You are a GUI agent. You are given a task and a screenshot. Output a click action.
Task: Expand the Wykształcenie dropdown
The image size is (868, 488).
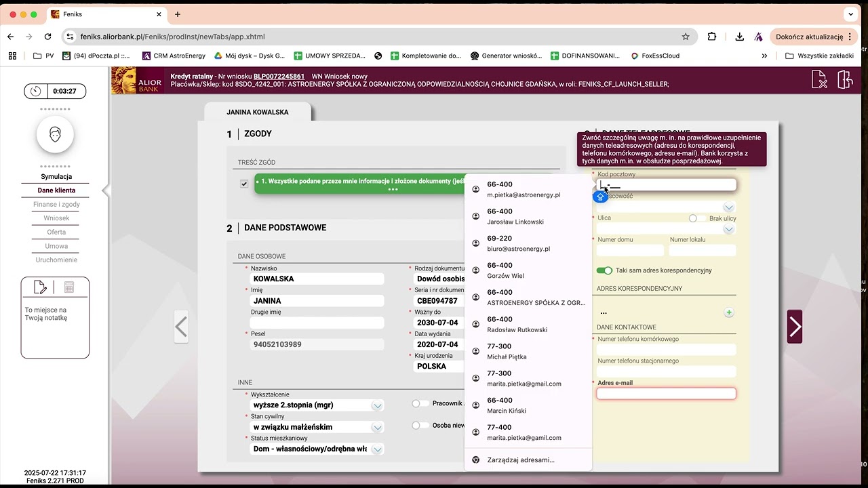coord(377,405)
